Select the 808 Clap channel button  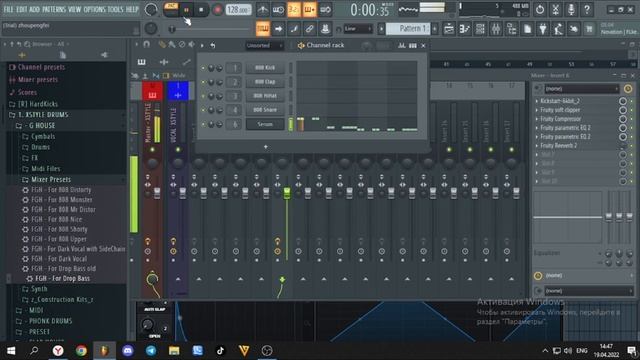click(265, 82)
